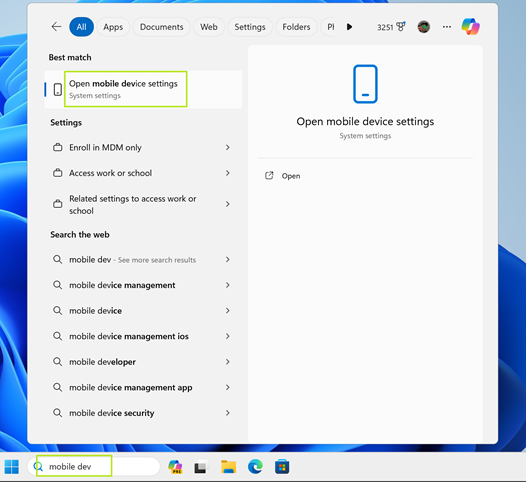Open the three-dot options menu
The height and width of the screenshot is (482, 526).
pos(446,27)
